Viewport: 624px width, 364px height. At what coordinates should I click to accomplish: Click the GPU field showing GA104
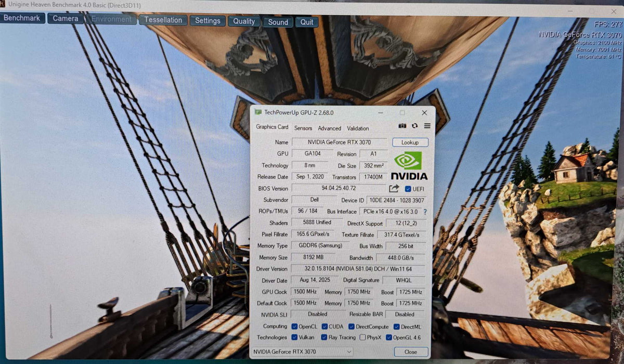pos(312,153)
